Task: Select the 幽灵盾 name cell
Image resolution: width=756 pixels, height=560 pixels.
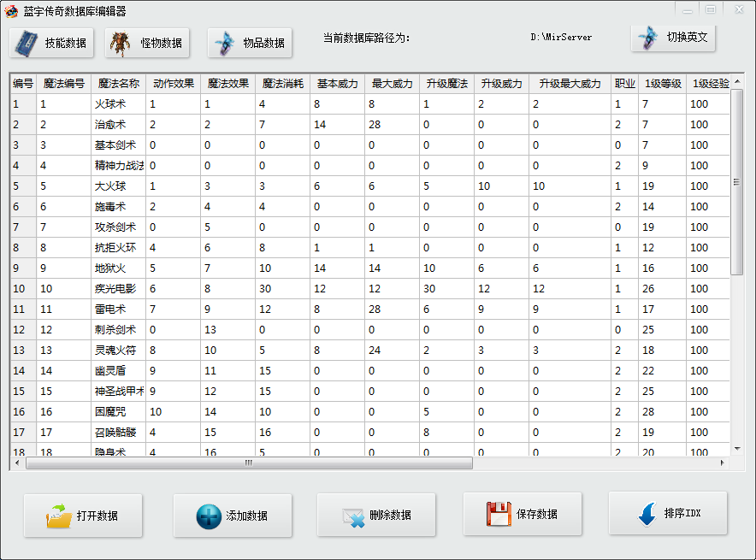Action: [x=118, y=370]
